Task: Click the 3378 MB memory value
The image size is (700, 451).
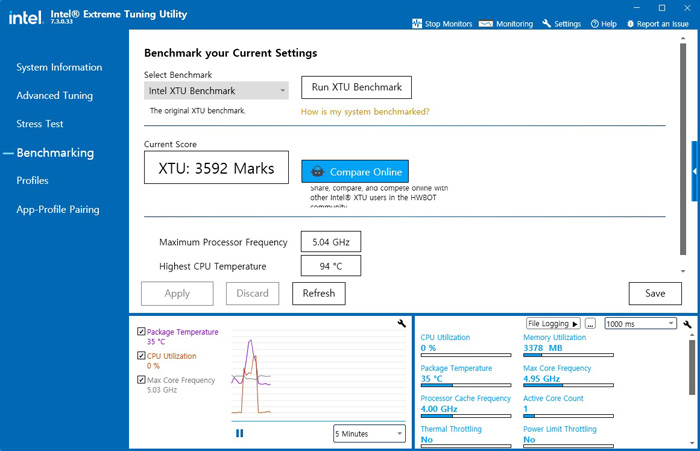Action: (x=543, y=348)
